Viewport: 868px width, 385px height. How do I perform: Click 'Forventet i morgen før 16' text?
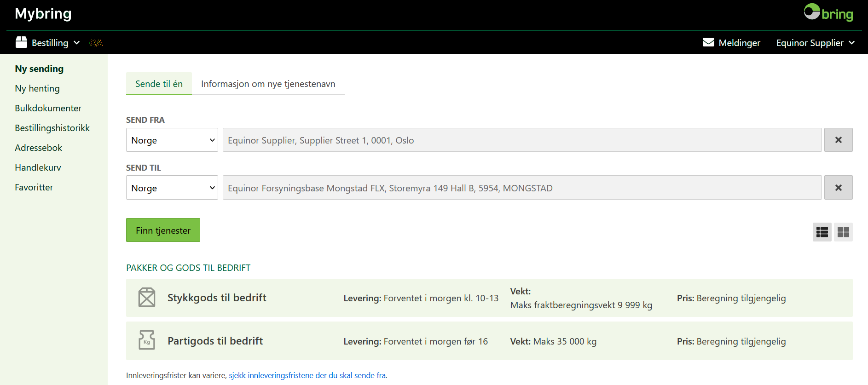coord(435,341)
